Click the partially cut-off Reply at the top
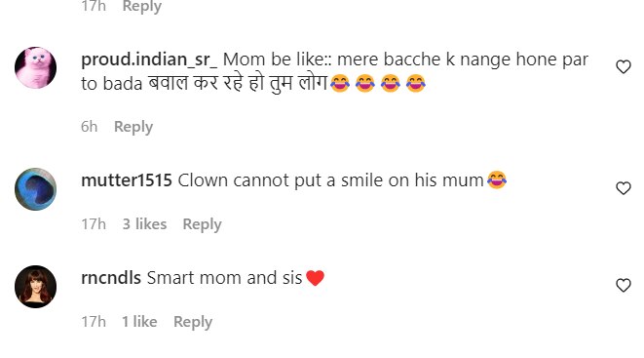Viewport: 644px width, 358px height. pyautogui.click(x=142, y=6)
